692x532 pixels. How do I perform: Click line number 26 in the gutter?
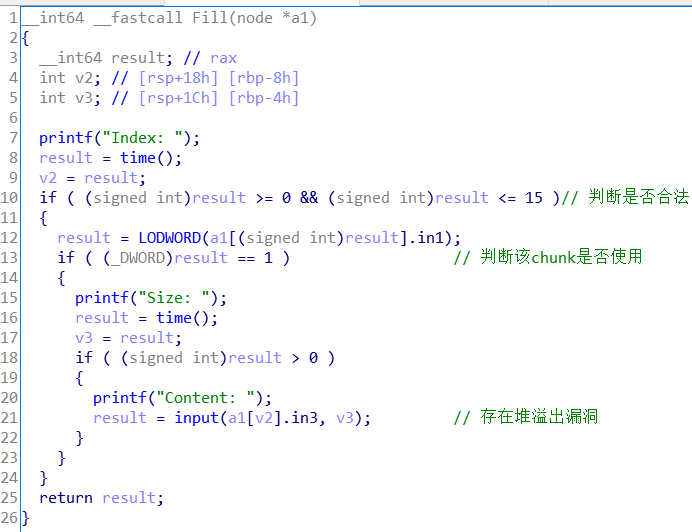pos(9,518)
